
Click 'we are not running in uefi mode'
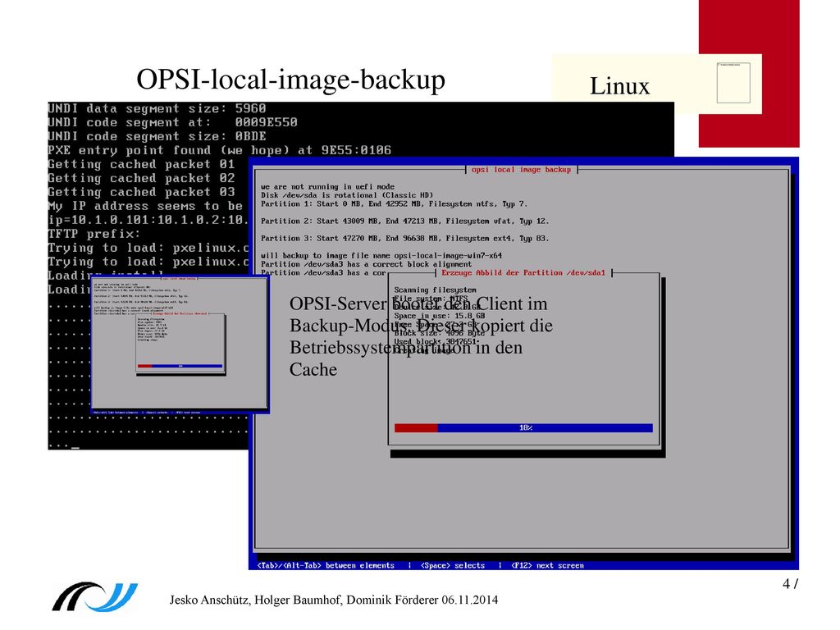(328, 187)
